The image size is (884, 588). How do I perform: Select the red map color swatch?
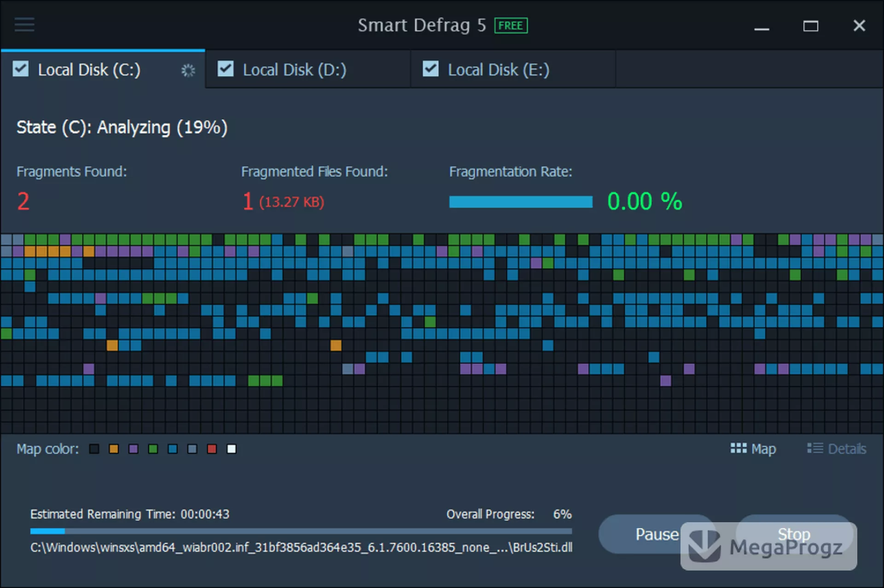(x=212, y=449)
